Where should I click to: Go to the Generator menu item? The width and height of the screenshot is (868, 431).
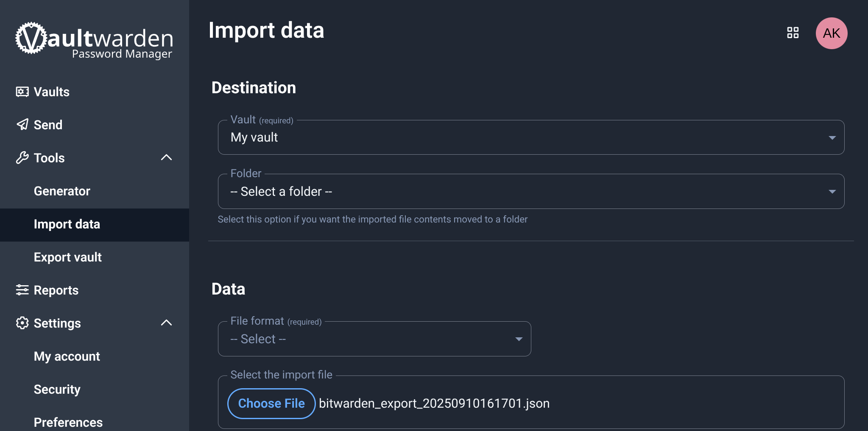coord(62,191)
